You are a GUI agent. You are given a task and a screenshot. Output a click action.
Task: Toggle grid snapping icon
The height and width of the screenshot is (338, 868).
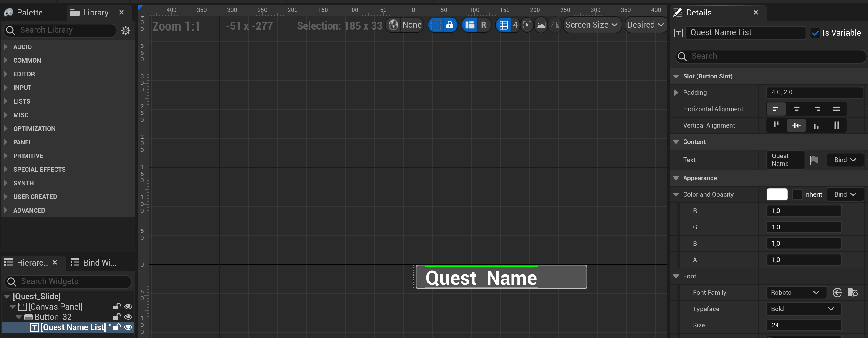click(503, 25)
